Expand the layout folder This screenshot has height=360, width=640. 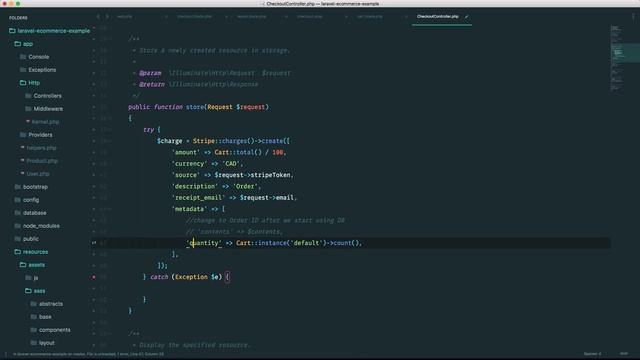[x=42, y=343]
